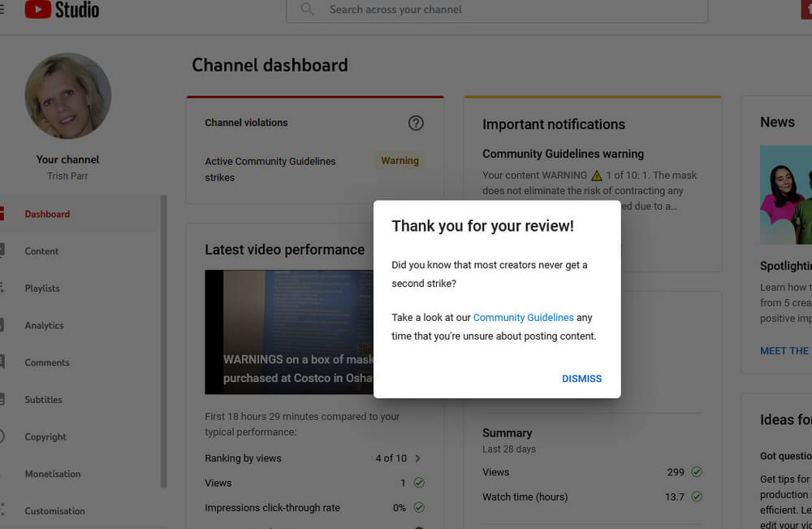The image size is (812, 529).
Task: Click the Warning badge in Channel violations
Action: click(400, 161)
